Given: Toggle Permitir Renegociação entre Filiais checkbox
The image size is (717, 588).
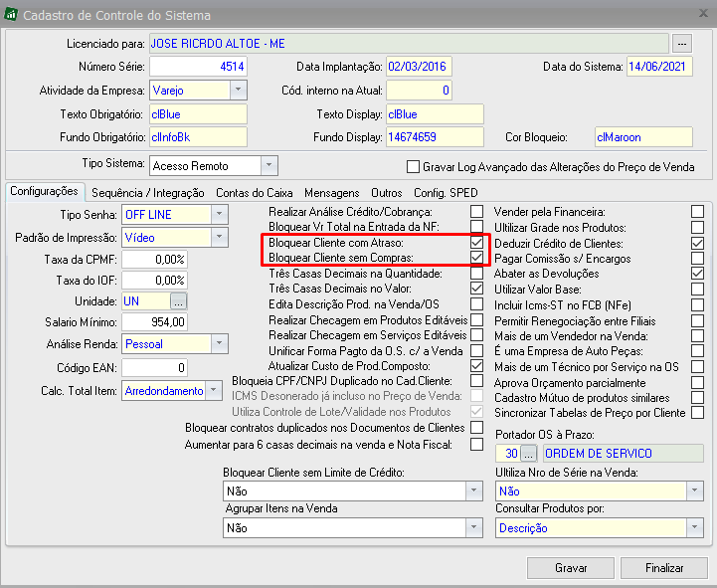Looking at the screenshot, I should coord(697,320).
